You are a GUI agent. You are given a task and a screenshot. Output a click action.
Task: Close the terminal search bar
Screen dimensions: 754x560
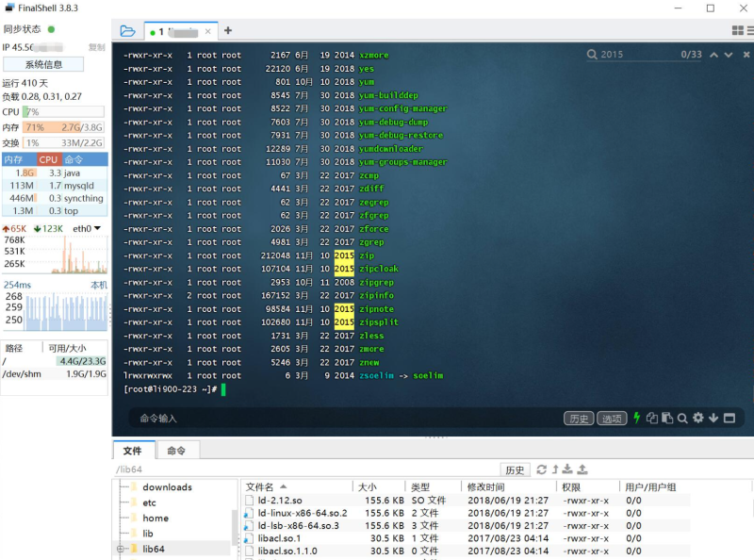[x=746, y=55]
